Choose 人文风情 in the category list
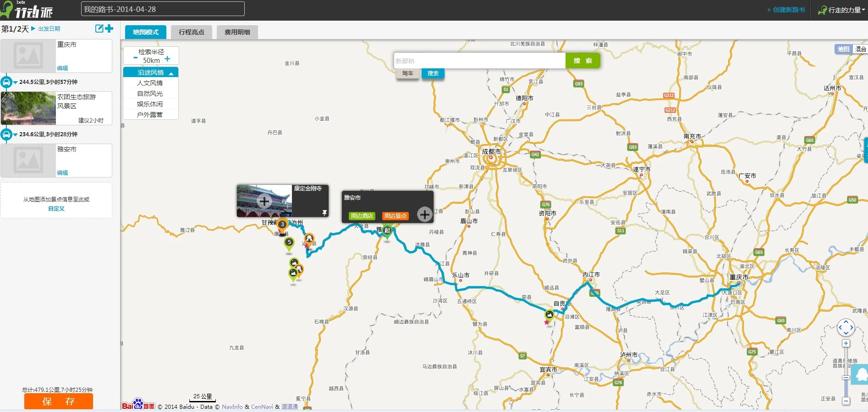 click(150, 83)
